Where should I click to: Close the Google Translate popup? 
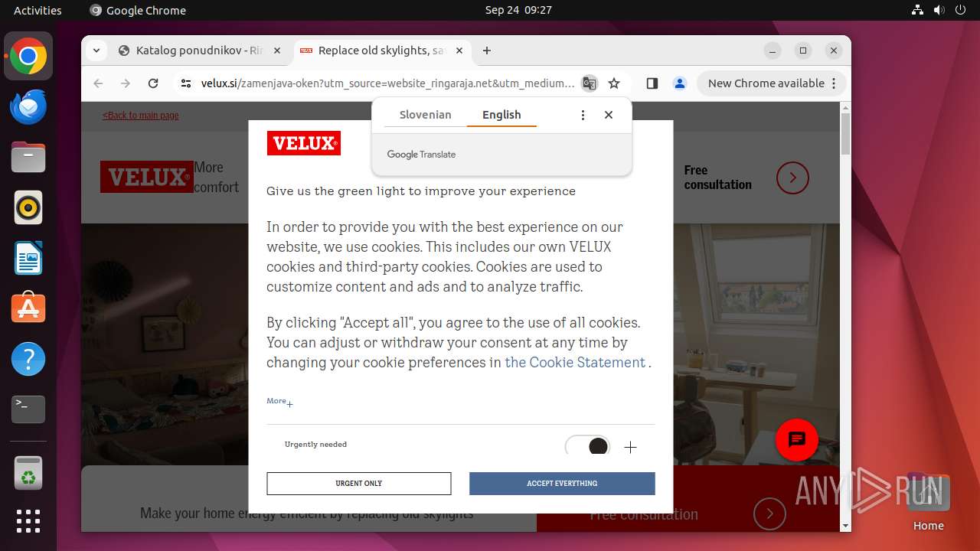click(x=609, y=115)
